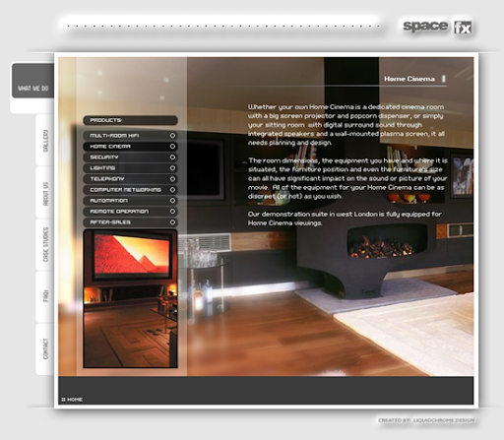Open the pyramid cinema screen thumbnail

click(x=130, y=298)
